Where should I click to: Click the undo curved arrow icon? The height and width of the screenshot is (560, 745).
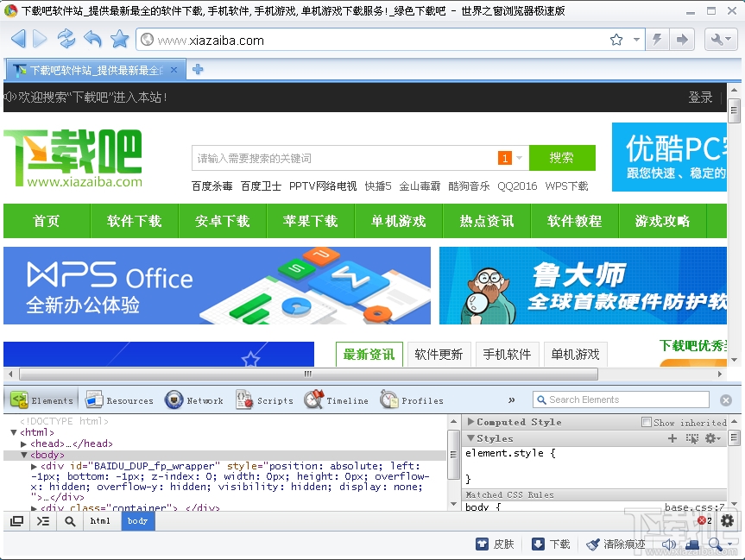point(92,39)
